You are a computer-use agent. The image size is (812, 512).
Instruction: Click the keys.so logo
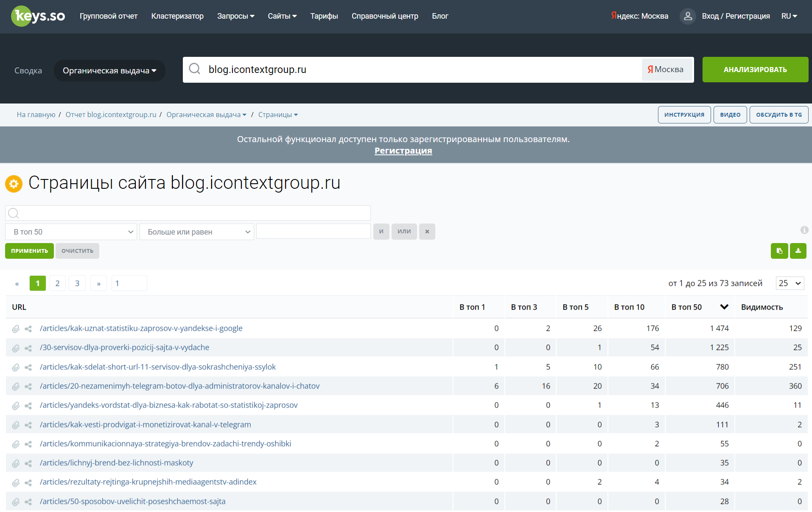(x=38, y=16)
